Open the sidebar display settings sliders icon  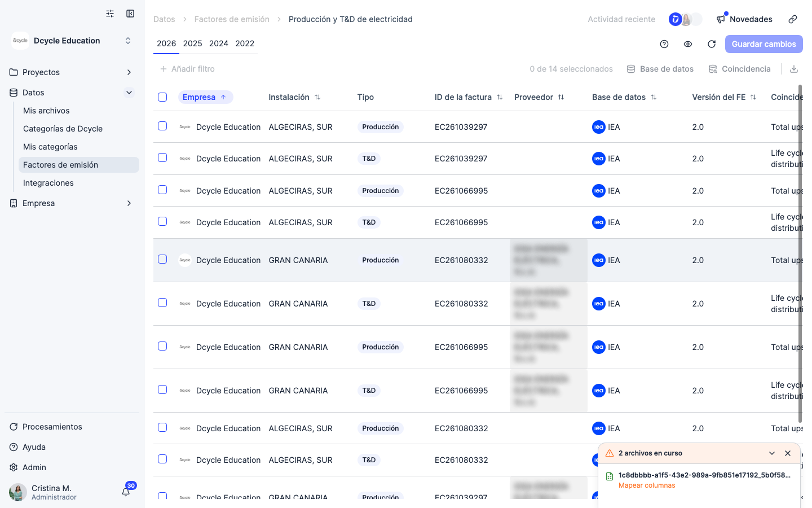coord(110,14)
